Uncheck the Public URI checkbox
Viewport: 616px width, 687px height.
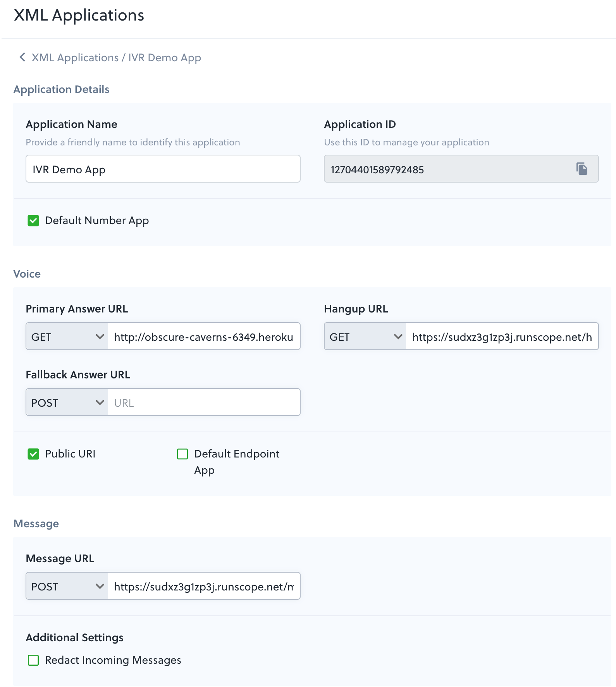coord(33,454)
